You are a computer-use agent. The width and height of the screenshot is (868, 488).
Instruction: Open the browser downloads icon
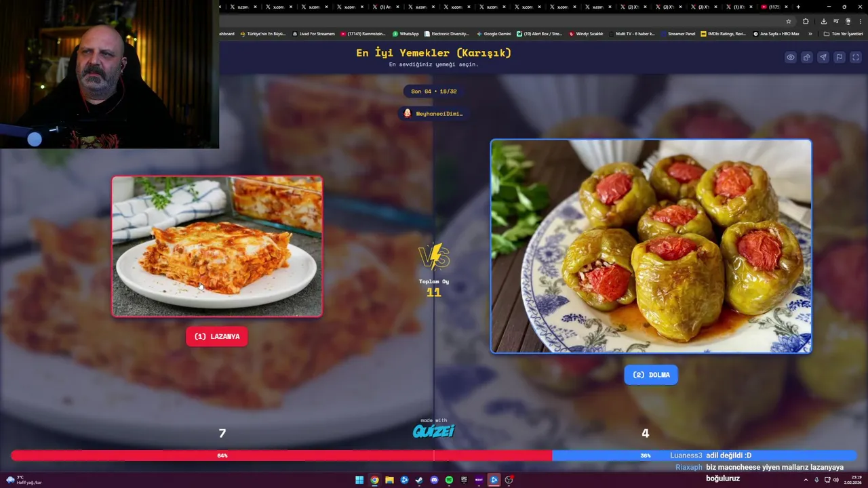823,21
